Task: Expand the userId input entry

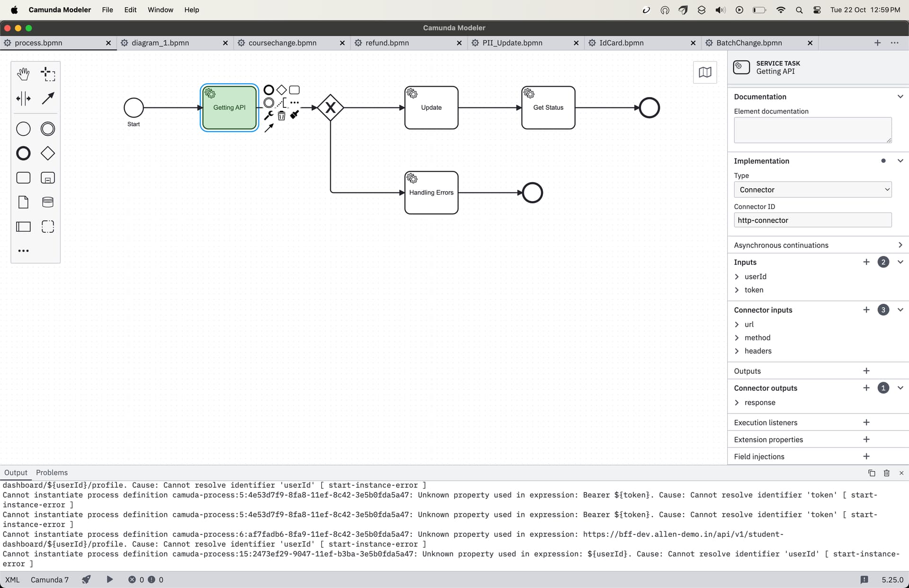Action: coord(737,277)
